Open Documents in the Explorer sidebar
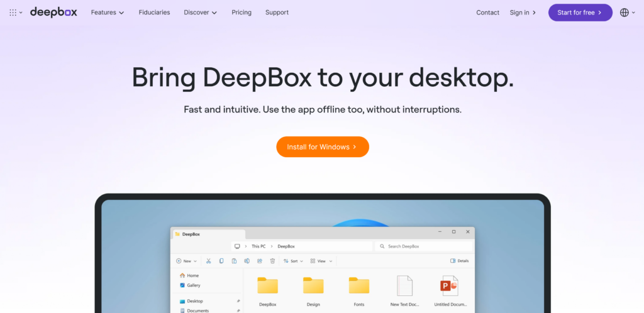 [x=194, y=310]
